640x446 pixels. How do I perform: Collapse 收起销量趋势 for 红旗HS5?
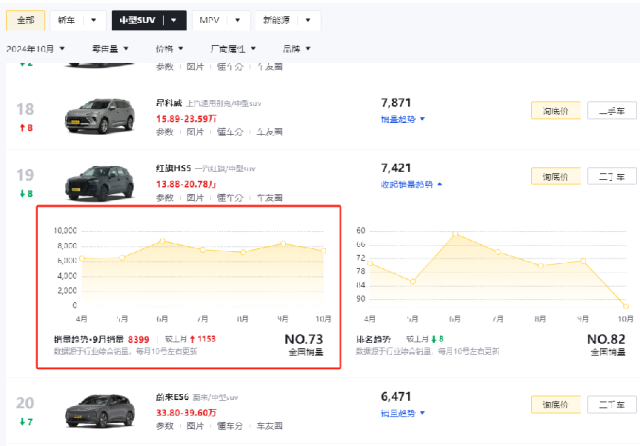(411, 184)
